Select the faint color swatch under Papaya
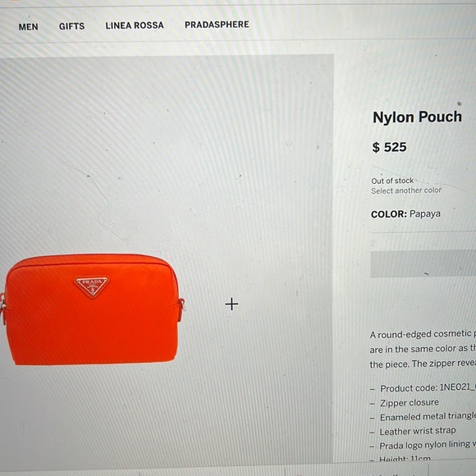Viewport: 476px width, 476px height. coord(373,242)
